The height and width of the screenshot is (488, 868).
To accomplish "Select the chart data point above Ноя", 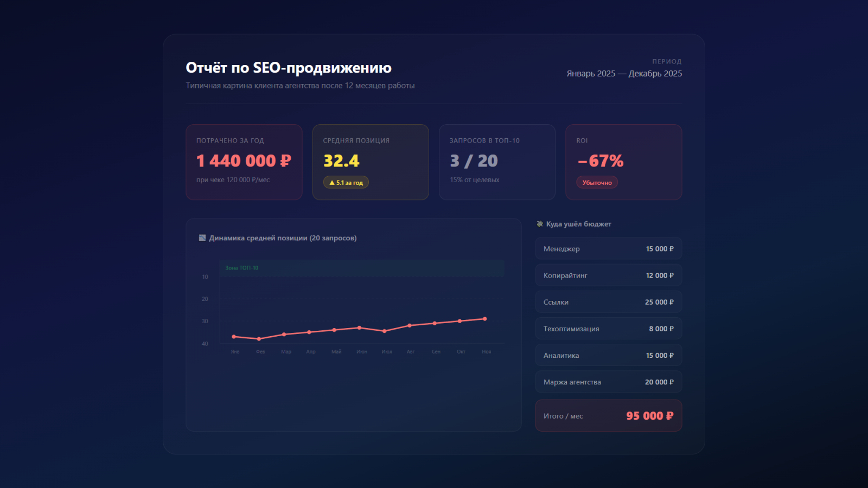I will pos(485,319).
